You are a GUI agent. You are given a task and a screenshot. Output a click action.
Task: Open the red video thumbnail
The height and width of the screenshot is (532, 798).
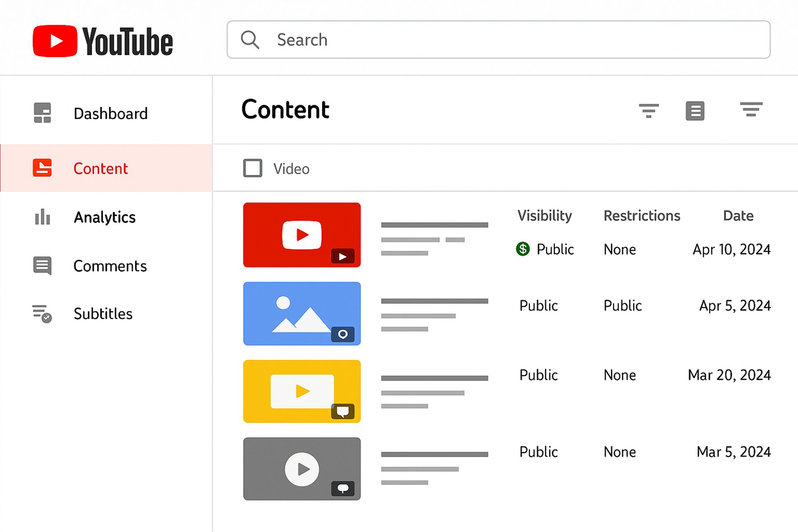click(302, 235)
